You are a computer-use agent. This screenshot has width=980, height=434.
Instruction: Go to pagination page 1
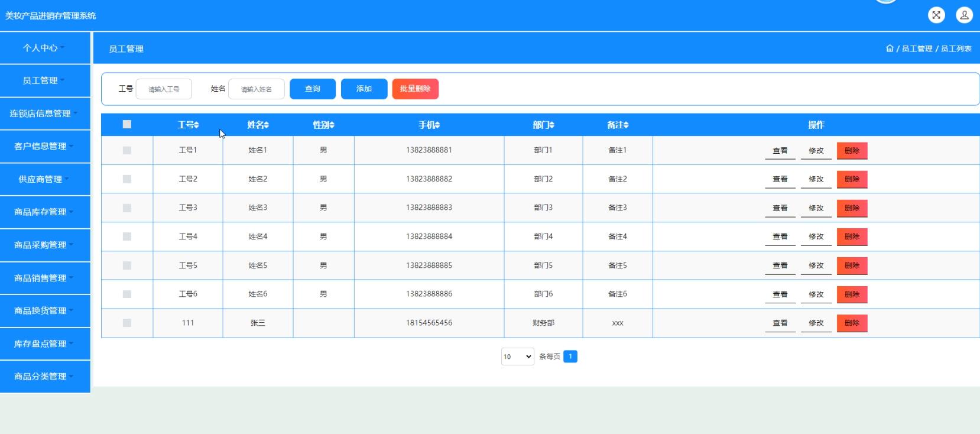570,357
